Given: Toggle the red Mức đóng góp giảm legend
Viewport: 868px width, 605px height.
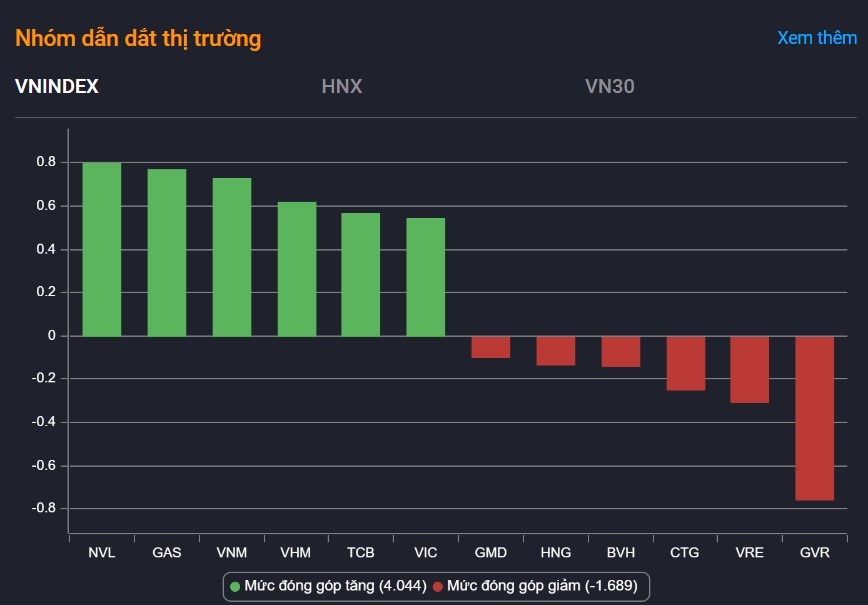Looking at the screenshot, I should pos(541,585).
